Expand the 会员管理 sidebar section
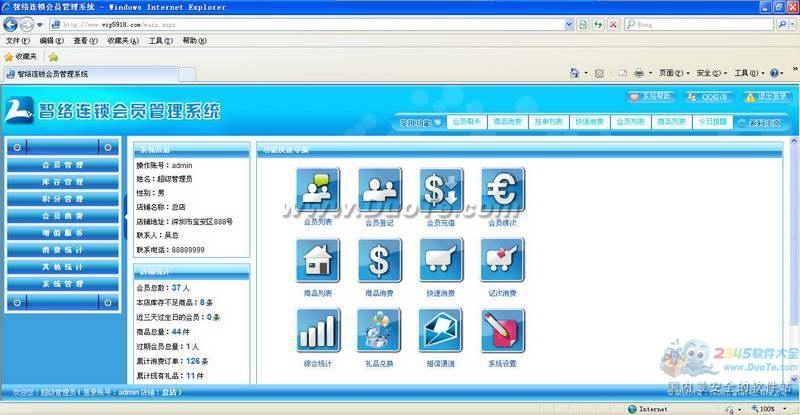Image resolution: width=800 pixels, height=415 pixels. pyautogui.click(x=63, y=165)
